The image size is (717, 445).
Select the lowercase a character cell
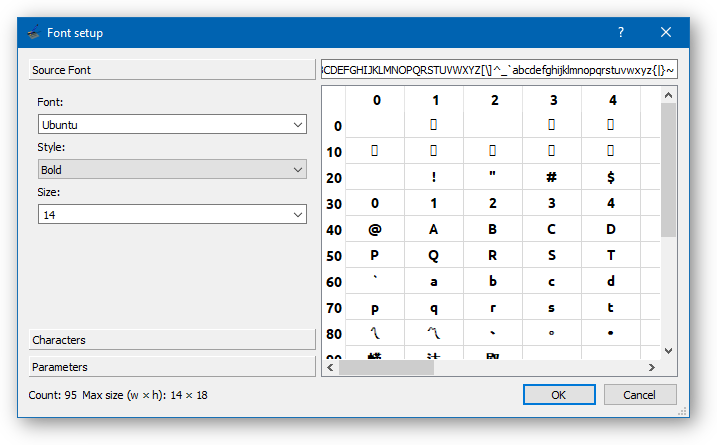(x=434, y=281)
